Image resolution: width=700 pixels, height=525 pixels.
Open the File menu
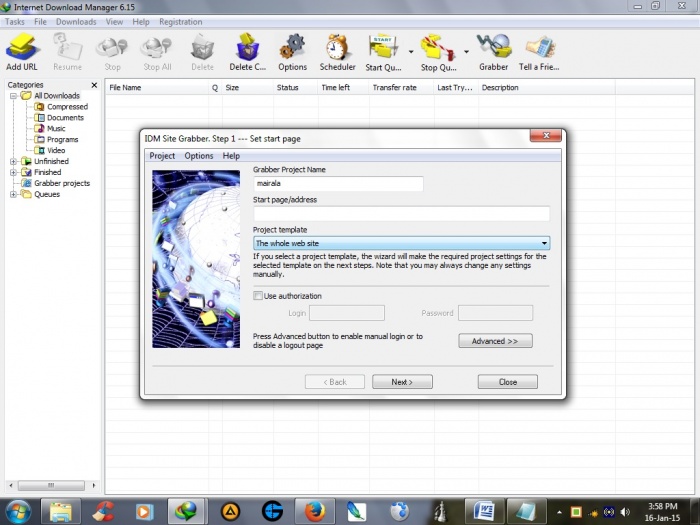(40, 22)
